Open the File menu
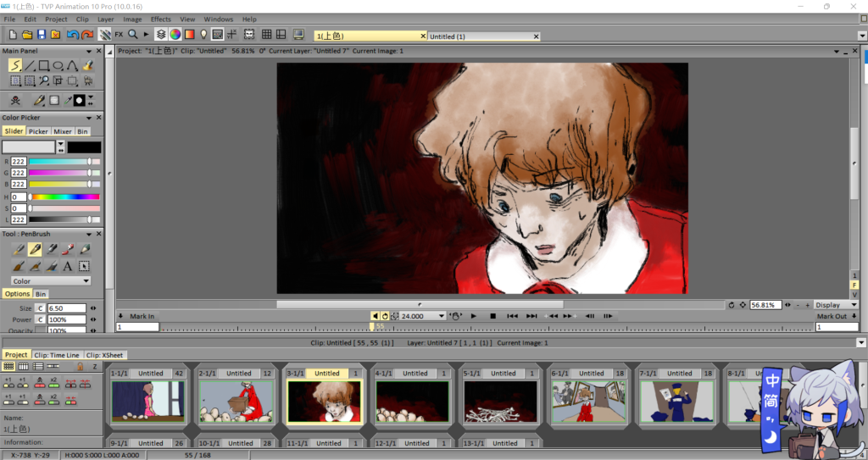The width and height of the screenshot is (868, 460). [x=9, y=19]
